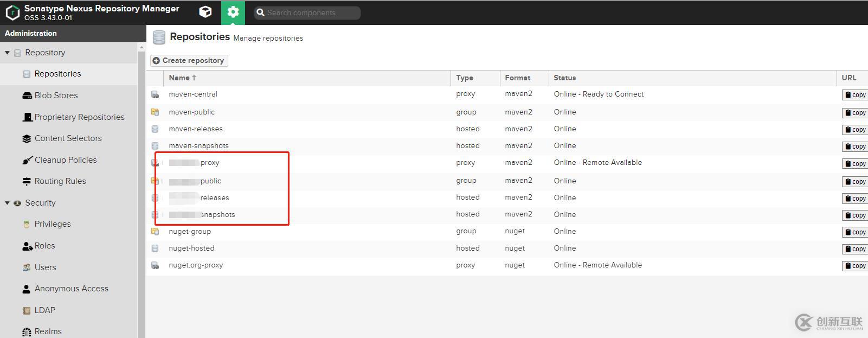Click the Sonatype Nexus logo icon
868x338 pixels.
12,12
